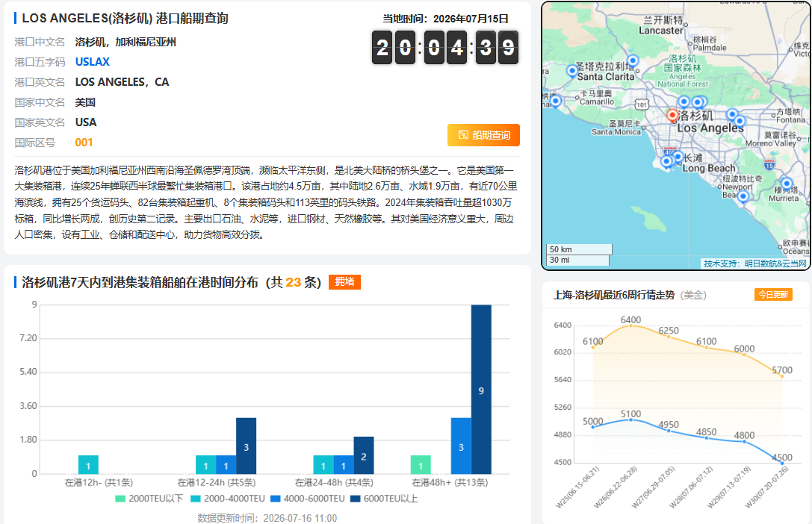Click the Interstate 15 highway shield icon

[x=769, y=165]
